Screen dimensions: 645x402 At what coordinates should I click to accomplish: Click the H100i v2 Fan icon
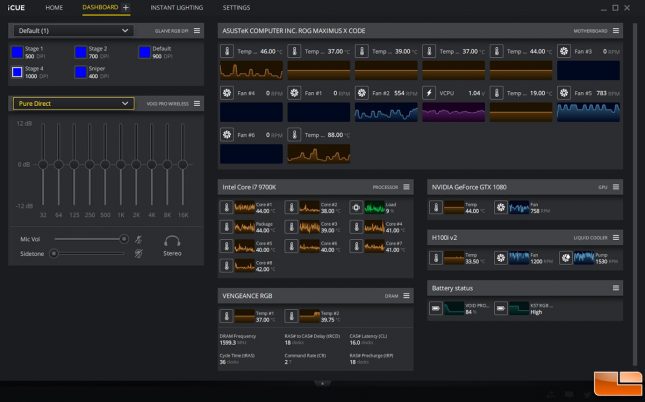pyautogui.click(x=501, y=258)
